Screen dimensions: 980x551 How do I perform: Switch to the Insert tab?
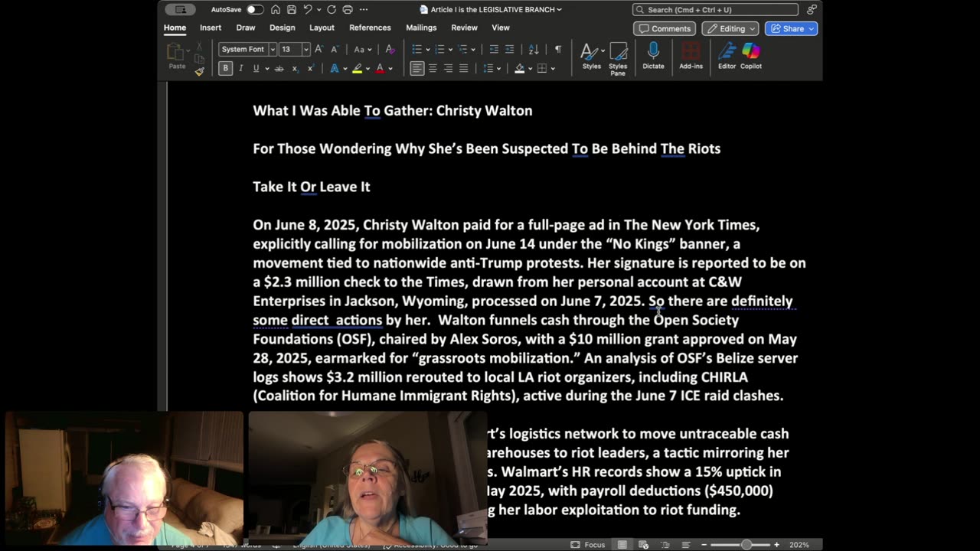(211, 28)
